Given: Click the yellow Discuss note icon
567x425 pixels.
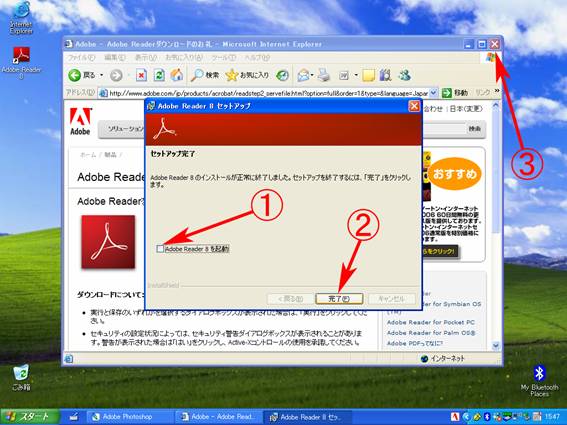Looking at the screenshot, I should coord(368,75).
